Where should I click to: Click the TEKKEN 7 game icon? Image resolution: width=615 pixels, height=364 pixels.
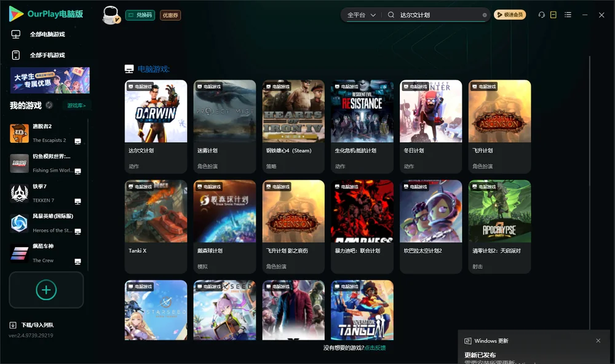(19, 193)
